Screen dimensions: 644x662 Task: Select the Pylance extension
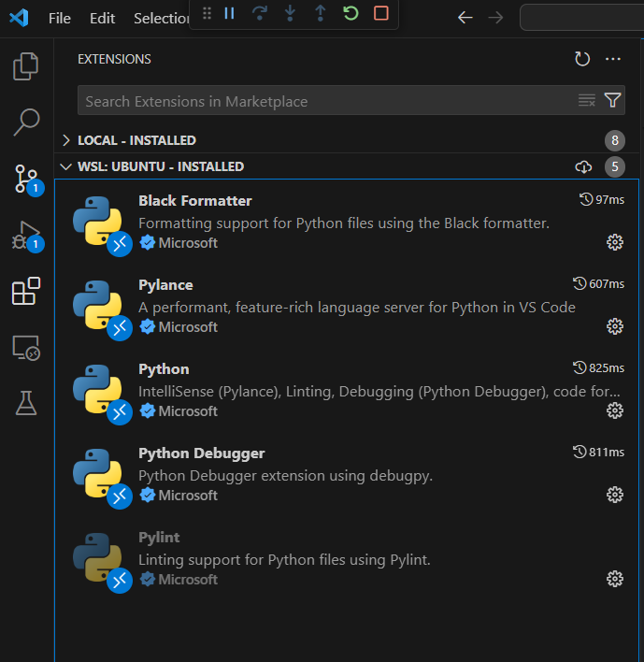[x=347, y=306]
